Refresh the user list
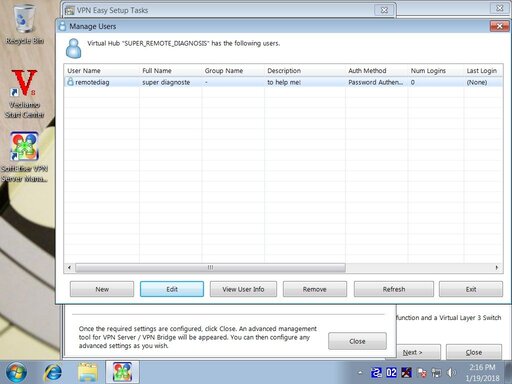This screenshot has width=512, height=384. [394, 289]
